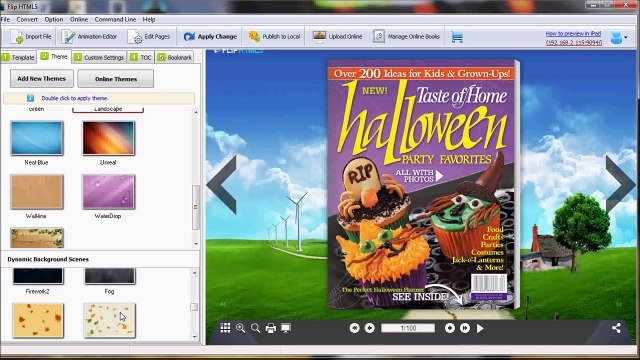Open the Convert menu
The height and width of the screenshot is (360, 640).
pyautogui.click(x=27, y=19)
